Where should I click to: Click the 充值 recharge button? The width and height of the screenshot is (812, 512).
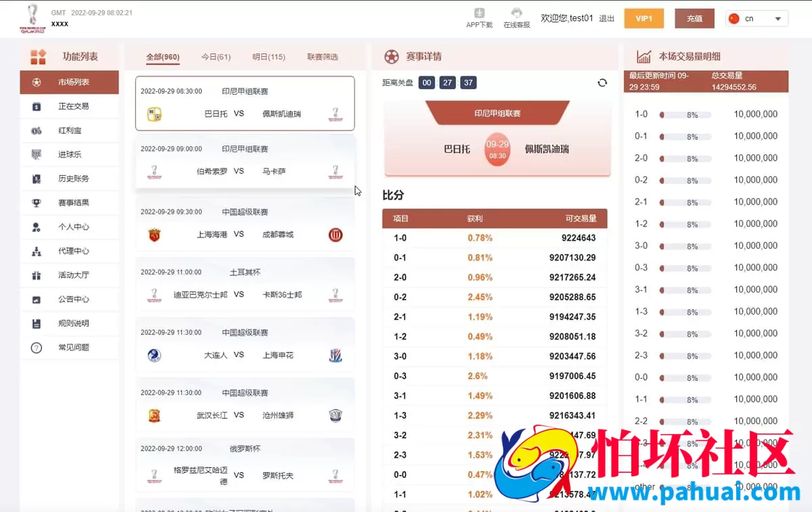pos(694,18)
